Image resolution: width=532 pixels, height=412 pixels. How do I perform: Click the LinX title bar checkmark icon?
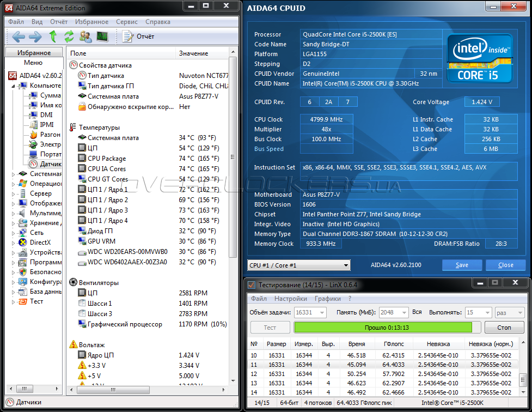coord(252,285)
